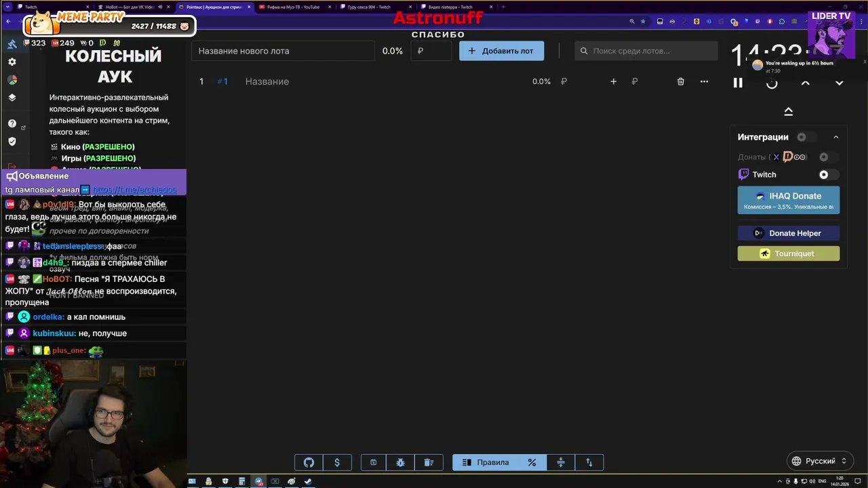This screenshot has width=868, height=488.
Task: Click the new lot ruble amount field
Action: pyautogui.click(x=431, y=51)
